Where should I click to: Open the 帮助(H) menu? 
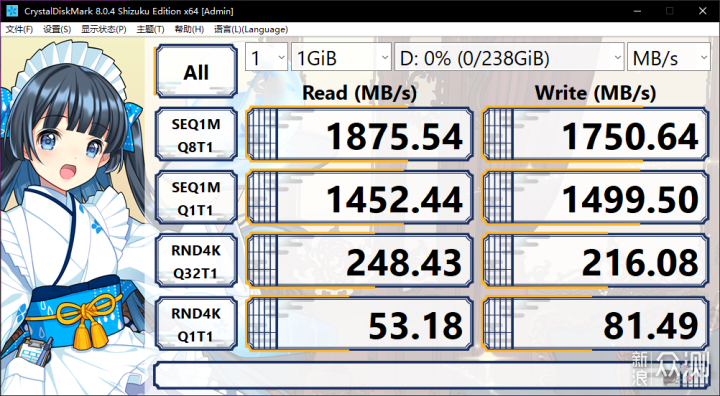click(189, 29)
